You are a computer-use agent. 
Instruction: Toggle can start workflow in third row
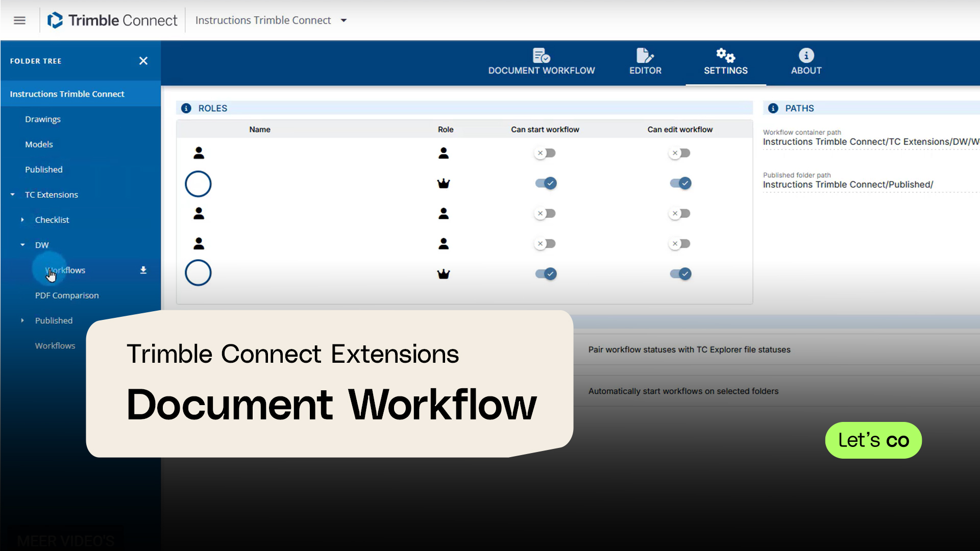click(x=545, y=213)
